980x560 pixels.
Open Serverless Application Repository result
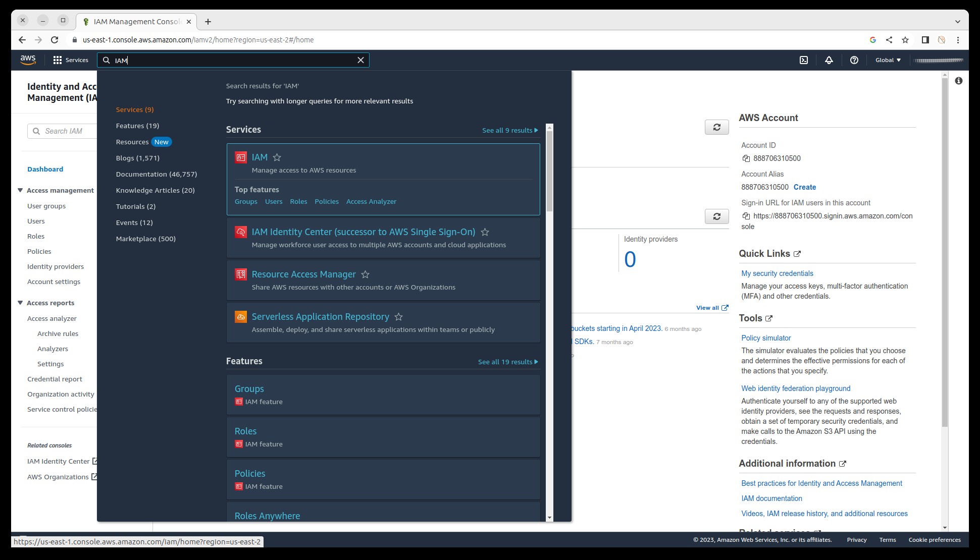click(321, 317)
